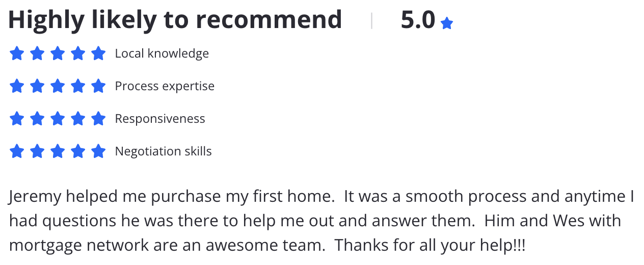Viewport: 644px width, 265px height.
Task: Click the review text mentioning Jeremy
Action: coord(321,221)
